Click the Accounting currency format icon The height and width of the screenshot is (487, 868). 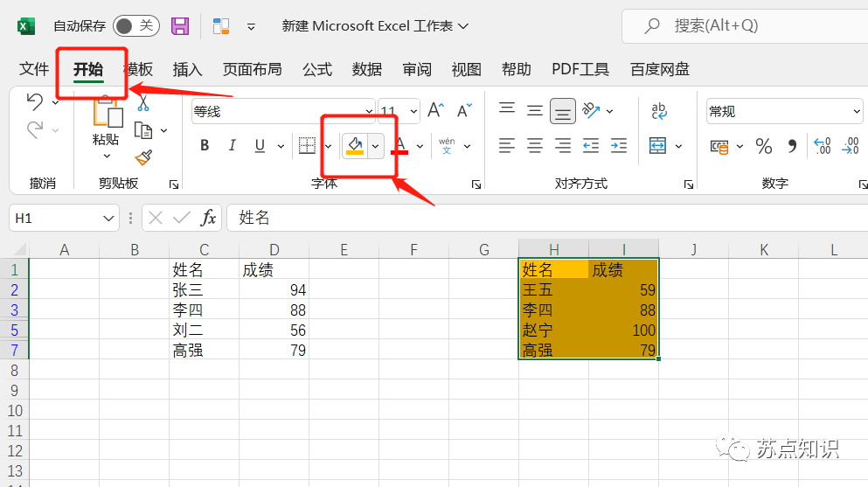[x=719, y=147]
